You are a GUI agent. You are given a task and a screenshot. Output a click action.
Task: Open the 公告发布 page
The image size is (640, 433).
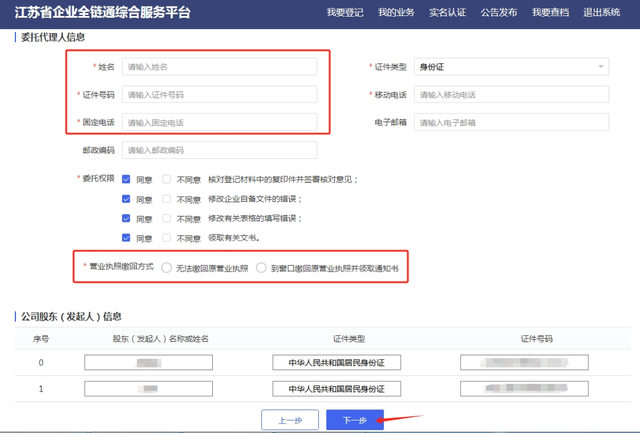pos(498,13)
